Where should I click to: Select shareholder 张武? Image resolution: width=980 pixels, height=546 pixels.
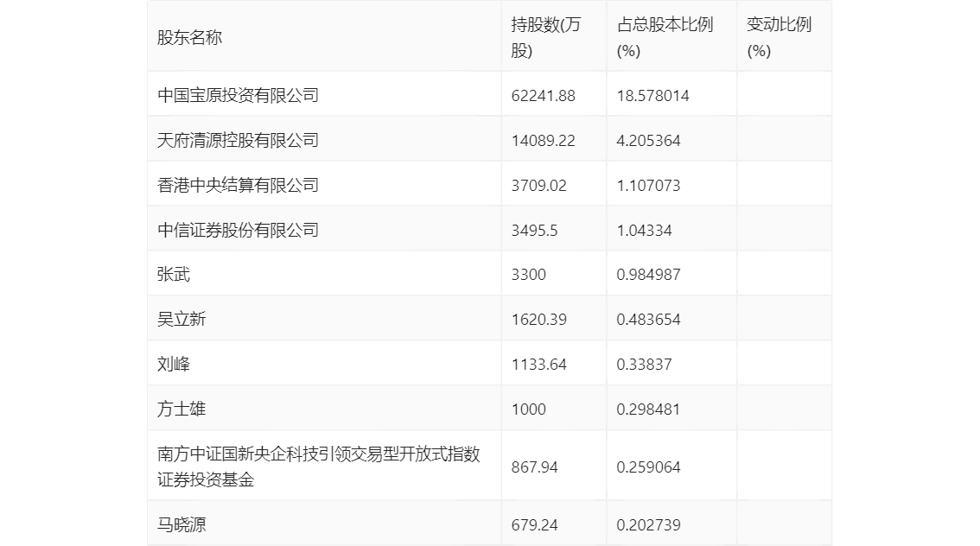coord(173,274)
